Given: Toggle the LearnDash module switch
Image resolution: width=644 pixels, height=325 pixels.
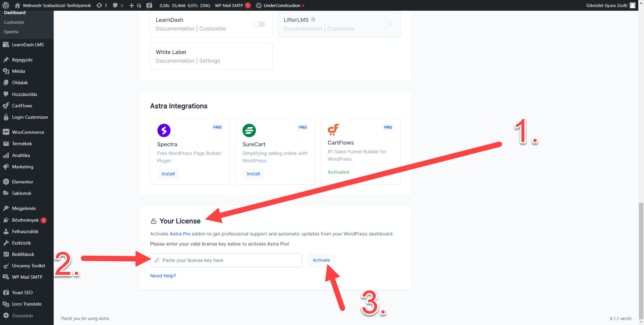Looking at the screenshot, I should tap(259, 24).
